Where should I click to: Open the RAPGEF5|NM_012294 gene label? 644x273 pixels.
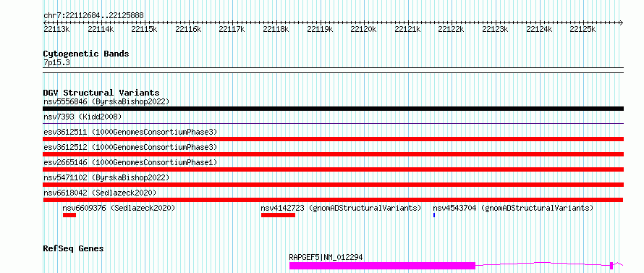click(x=326, y=257)
